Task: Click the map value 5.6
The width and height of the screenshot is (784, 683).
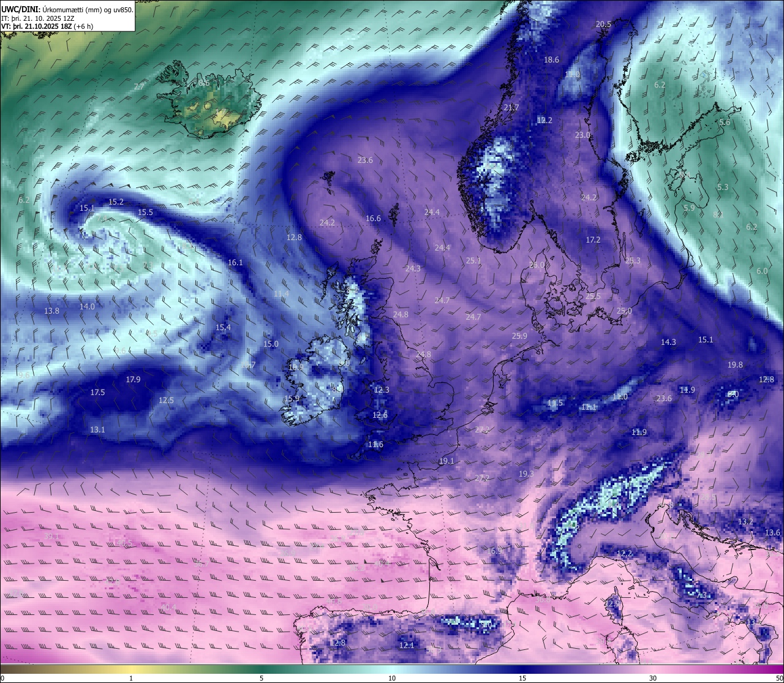Action: point(725,123)
